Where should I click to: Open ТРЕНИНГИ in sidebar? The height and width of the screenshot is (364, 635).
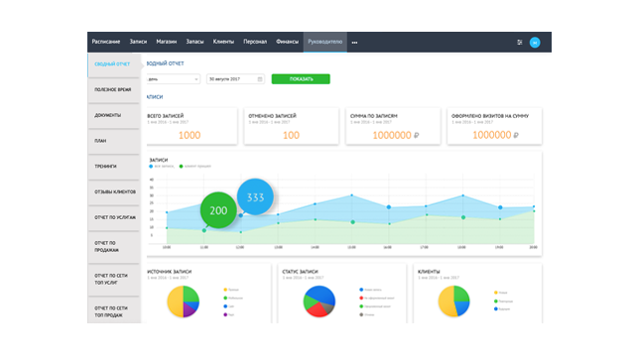tap(114, 167)
